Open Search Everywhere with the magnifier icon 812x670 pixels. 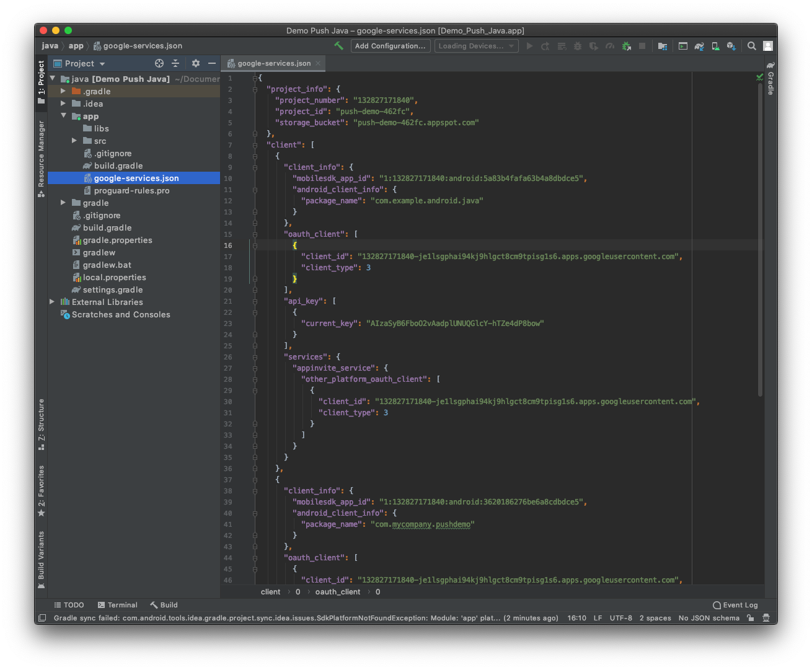[x=751, y=46]
